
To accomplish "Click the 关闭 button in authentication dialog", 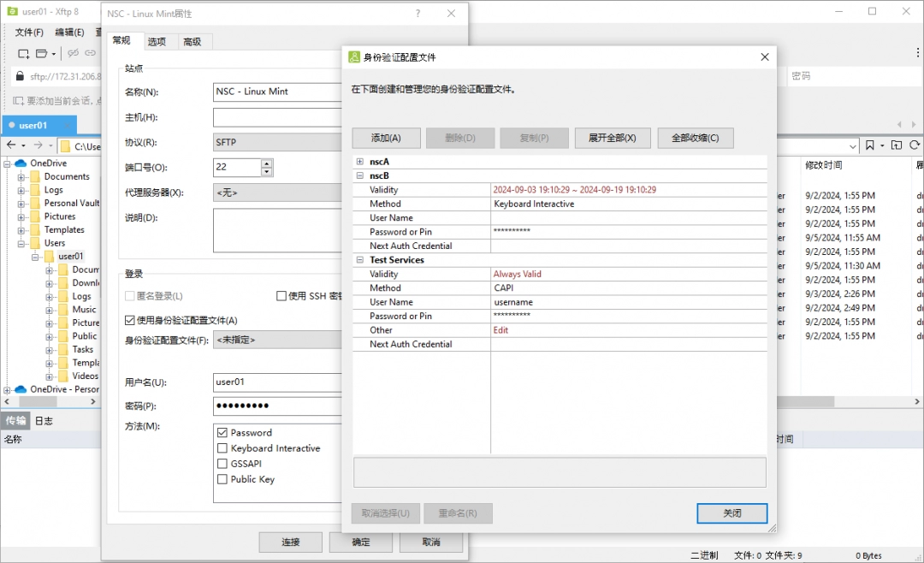I will [731, 513].
